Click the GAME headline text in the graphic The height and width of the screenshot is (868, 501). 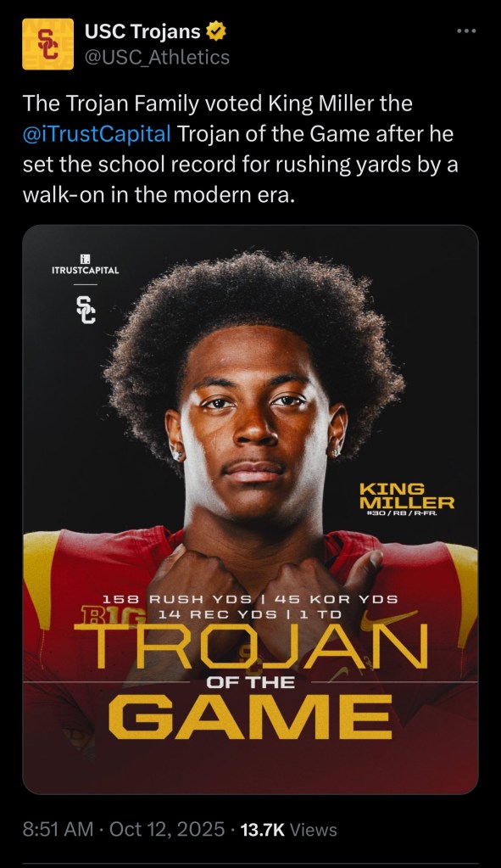pos(250,717)
